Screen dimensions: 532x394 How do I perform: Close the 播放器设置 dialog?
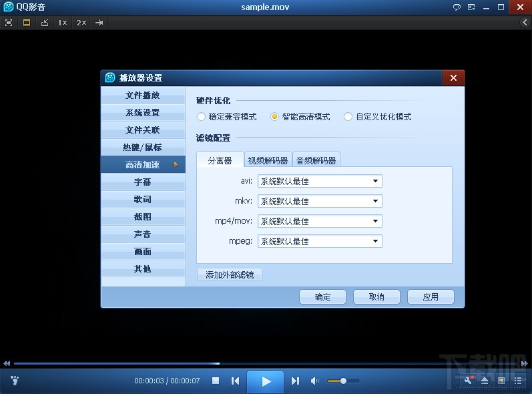453,78
